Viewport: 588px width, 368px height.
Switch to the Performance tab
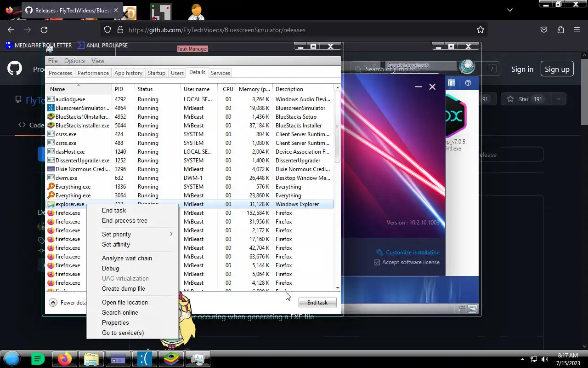click(93, 73)
